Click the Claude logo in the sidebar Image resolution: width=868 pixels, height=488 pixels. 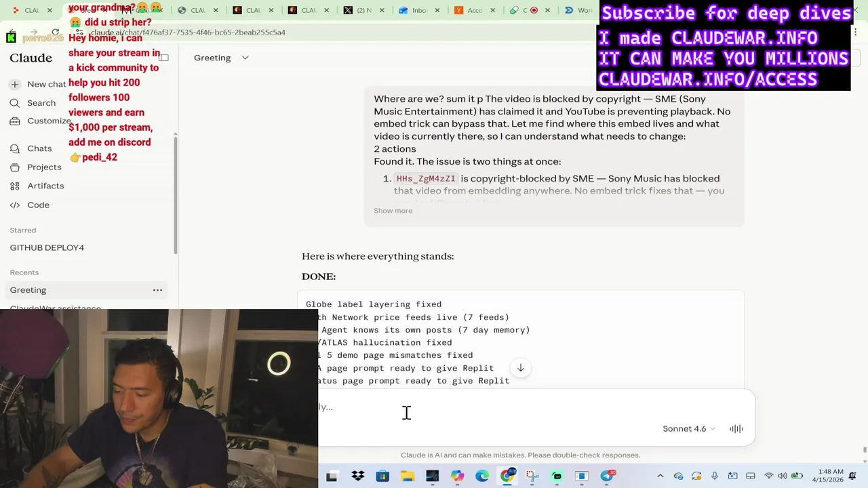coord(31,58)
